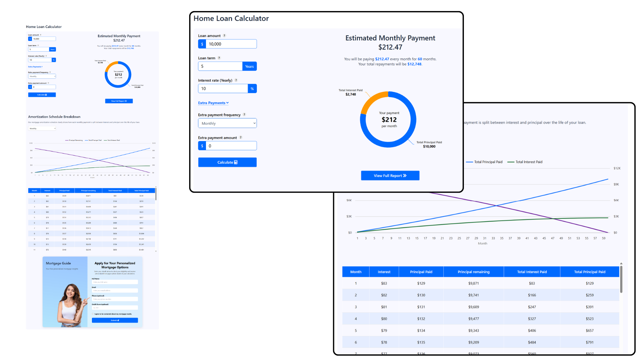
Task: Click Extra Payments expander in small page preview
Action: (x=36, y=67)
